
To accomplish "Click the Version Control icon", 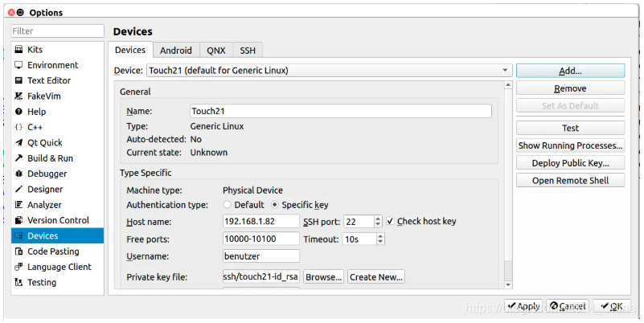I will coord(18,220).
